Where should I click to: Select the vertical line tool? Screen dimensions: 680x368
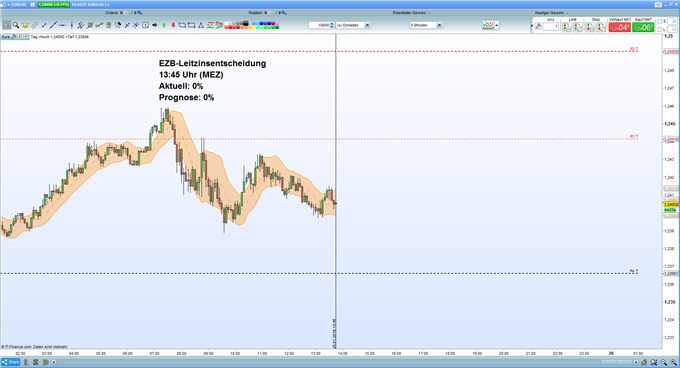click(72, 25)
